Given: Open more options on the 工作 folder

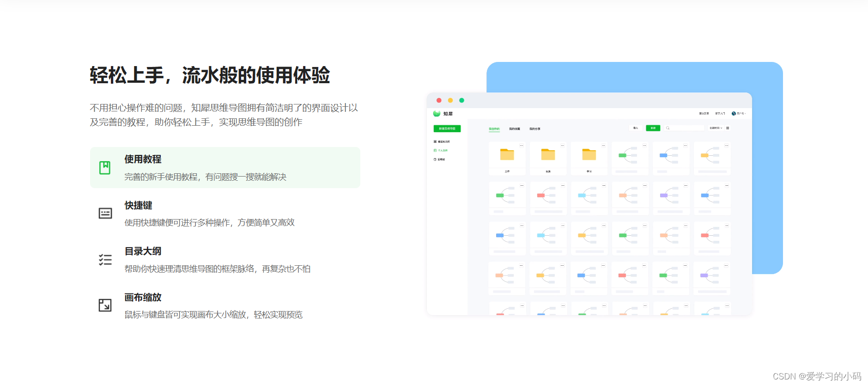Looking at the screenshot, I should coord(522,146).
